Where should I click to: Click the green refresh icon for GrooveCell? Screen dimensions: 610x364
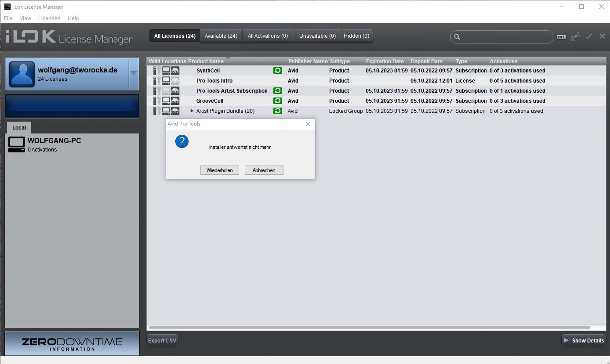[x=277, y=101]
